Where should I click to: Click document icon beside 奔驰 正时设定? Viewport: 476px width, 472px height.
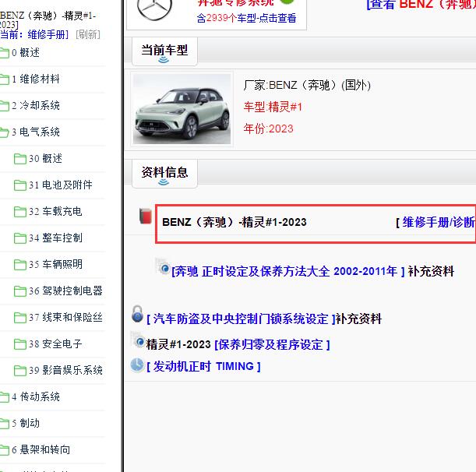(x=163, y=266)
